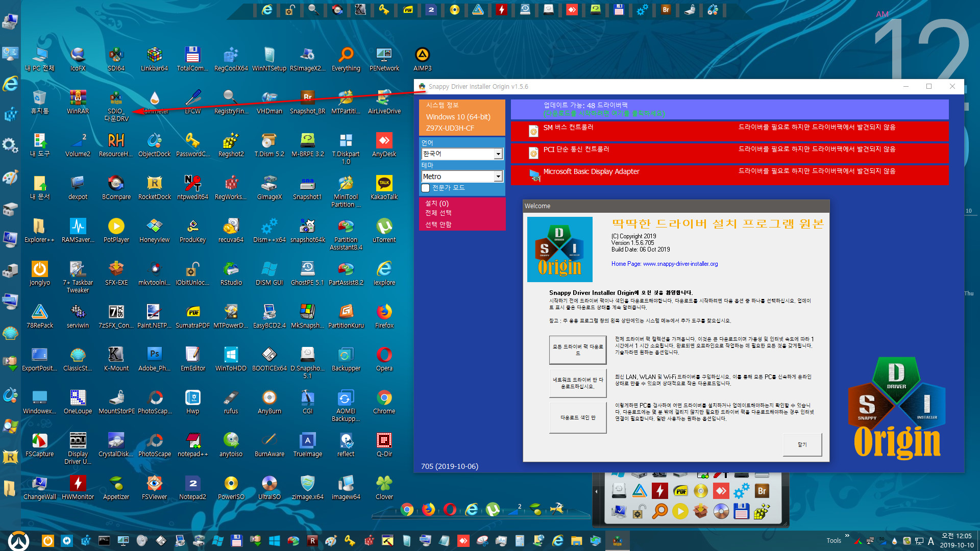Click the notepad++ desktop icon
Viewport: 980px width, 551px height.
click(192, 445)
